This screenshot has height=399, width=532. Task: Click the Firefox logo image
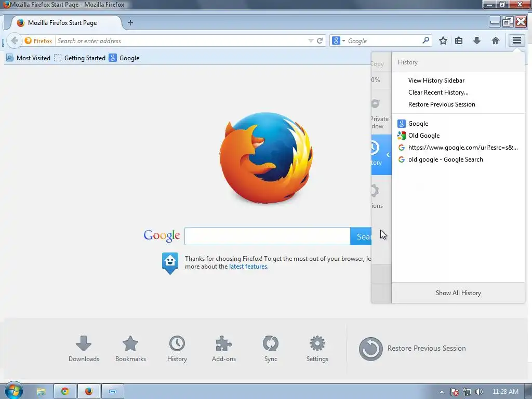[x=266, y=158]
